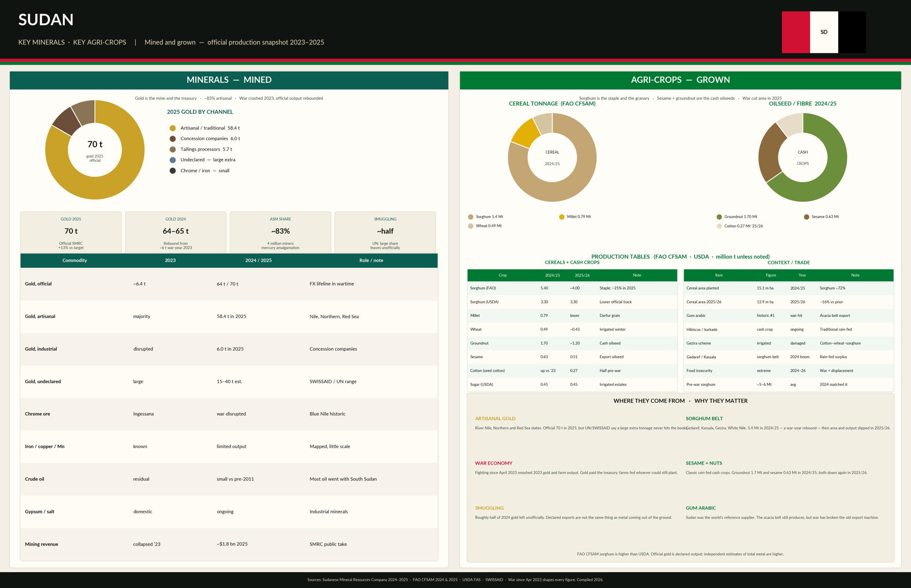Click the 70 t gold donut chart center

pyautogui.click(x=95, y=150)
